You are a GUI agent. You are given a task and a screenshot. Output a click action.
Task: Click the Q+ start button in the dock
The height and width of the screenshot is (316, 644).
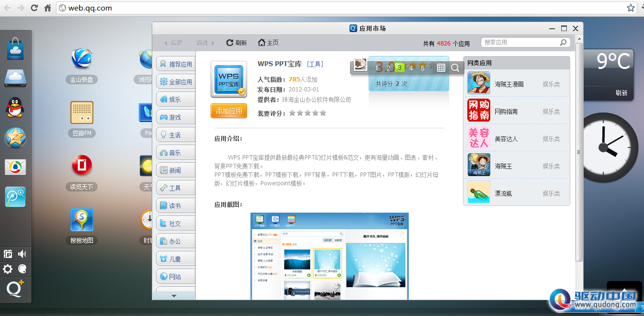(x=15, y=288)
